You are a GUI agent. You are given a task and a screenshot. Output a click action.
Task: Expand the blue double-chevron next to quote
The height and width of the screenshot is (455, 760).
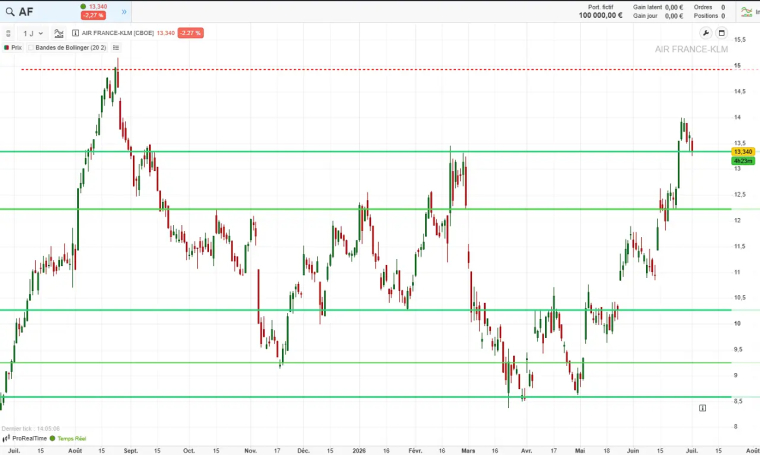pyautogui.click(x=124, y=12)
